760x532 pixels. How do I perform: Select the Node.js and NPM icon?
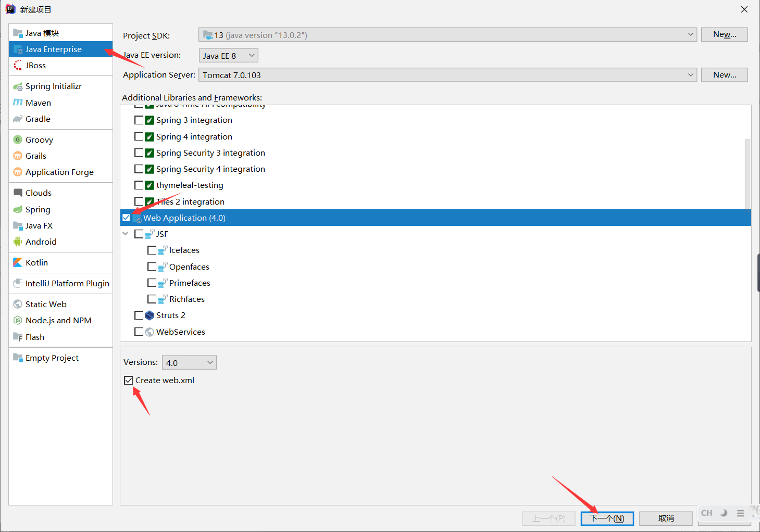(18, 320)
